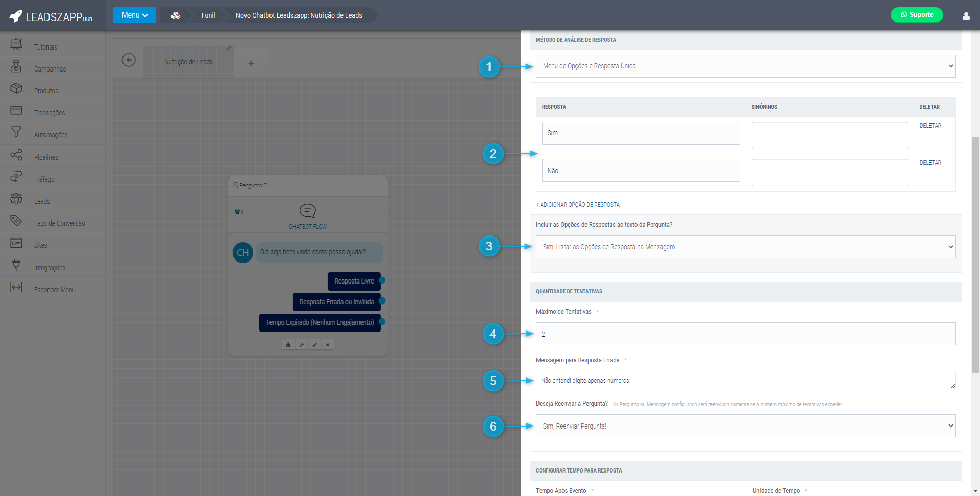Click the cubes icon in breadcrumb
Viewport: 980px width, 496px height.
[176, 15]
